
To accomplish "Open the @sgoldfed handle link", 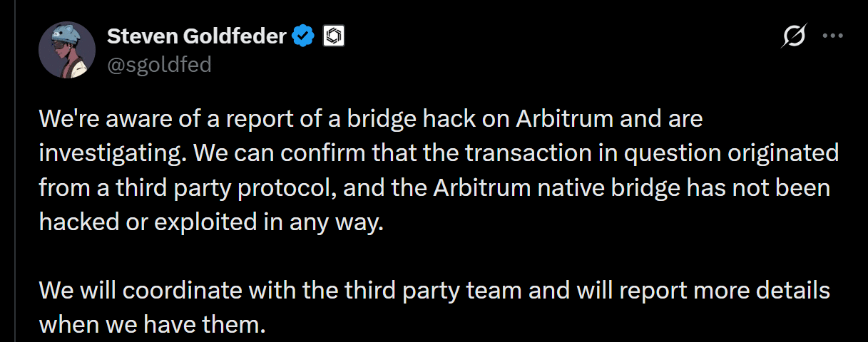I will pyautogui.click(x=159, y=65).
